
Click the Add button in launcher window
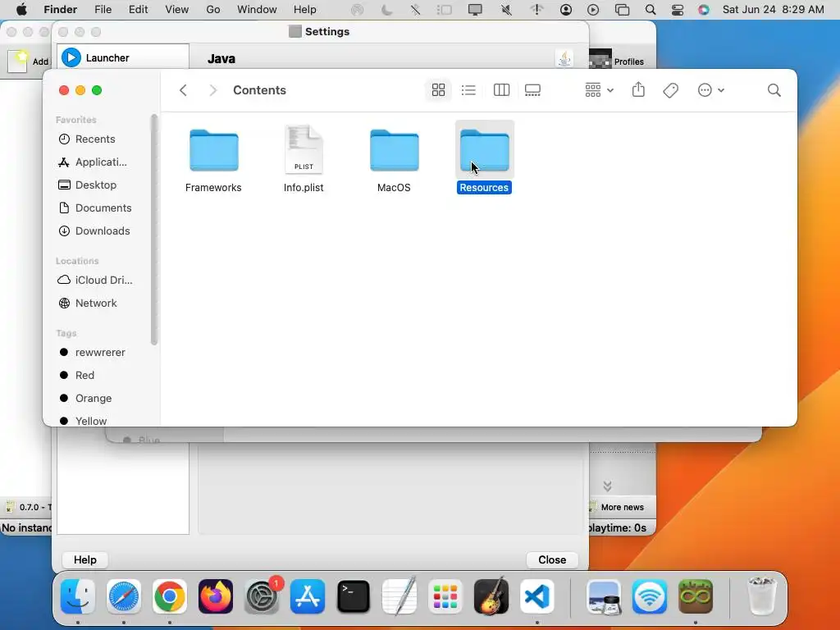[29, 61]
